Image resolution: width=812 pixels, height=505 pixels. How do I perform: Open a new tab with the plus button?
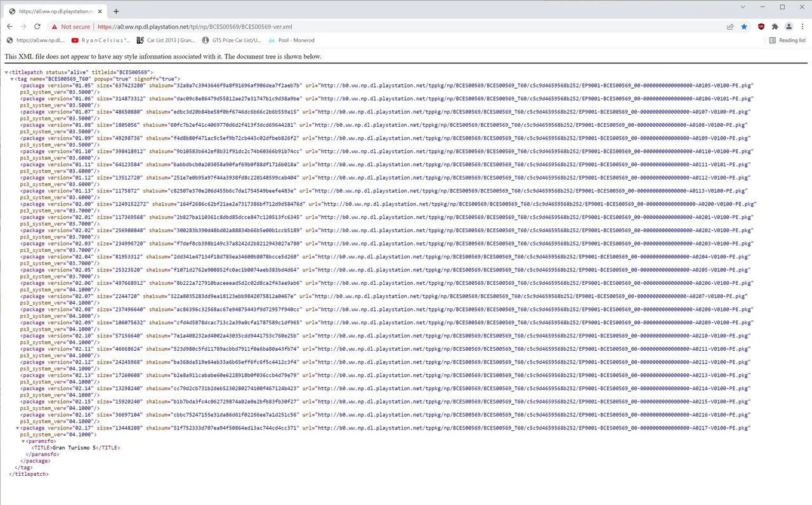tap(116, 11)
